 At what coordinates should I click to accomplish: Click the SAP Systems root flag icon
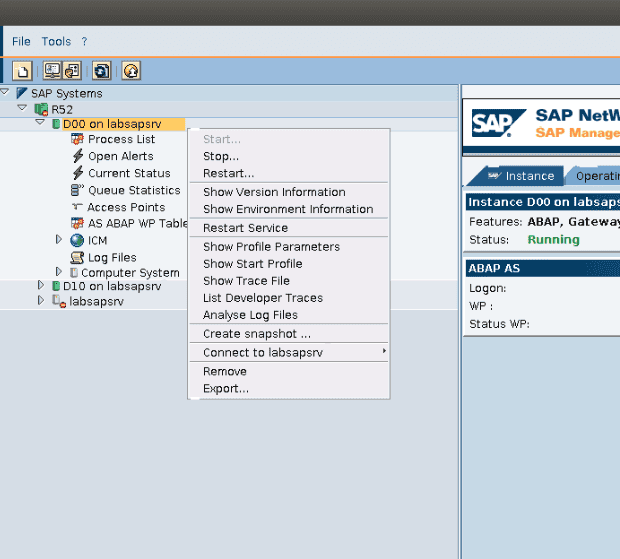click(x=22, y=93)
